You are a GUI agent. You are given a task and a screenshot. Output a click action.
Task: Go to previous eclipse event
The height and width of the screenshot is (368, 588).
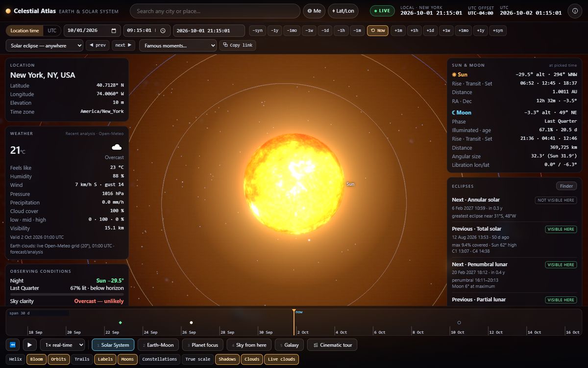tap(98, 45)
